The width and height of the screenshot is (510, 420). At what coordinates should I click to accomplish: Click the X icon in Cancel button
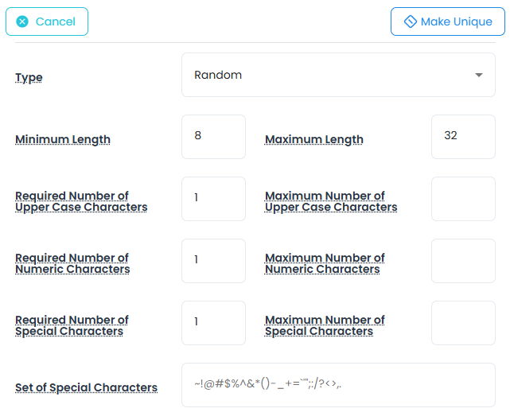point(22,21)
